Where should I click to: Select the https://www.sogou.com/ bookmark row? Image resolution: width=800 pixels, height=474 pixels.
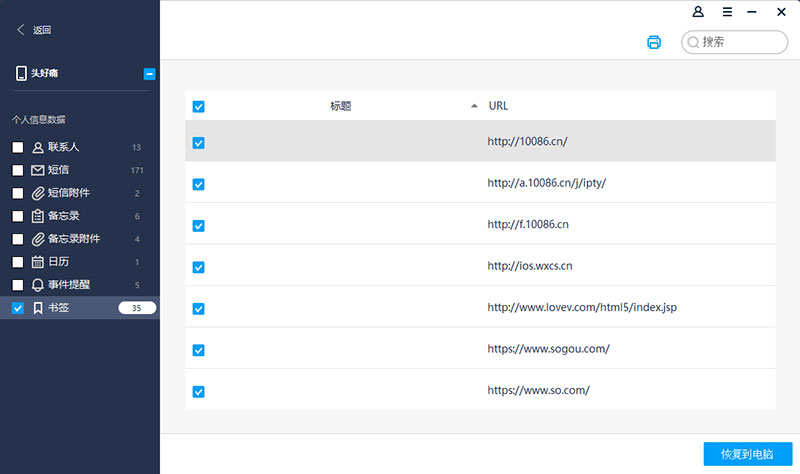click(x=548, y=349)
